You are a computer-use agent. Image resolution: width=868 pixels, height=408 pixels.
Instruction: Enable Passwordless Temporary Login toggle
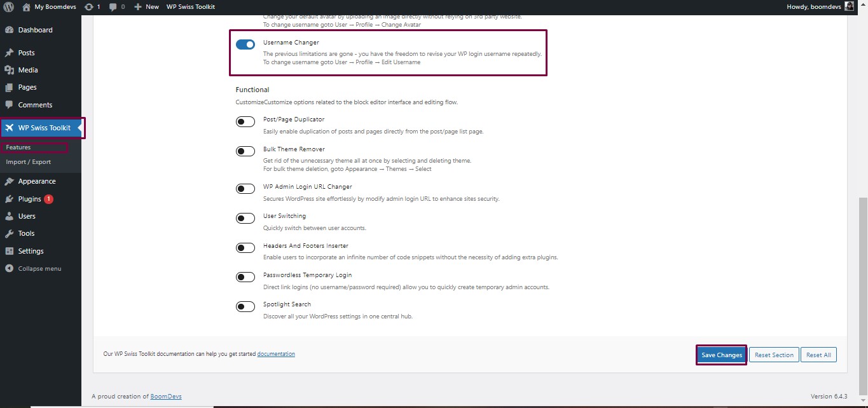pos(245,277)
